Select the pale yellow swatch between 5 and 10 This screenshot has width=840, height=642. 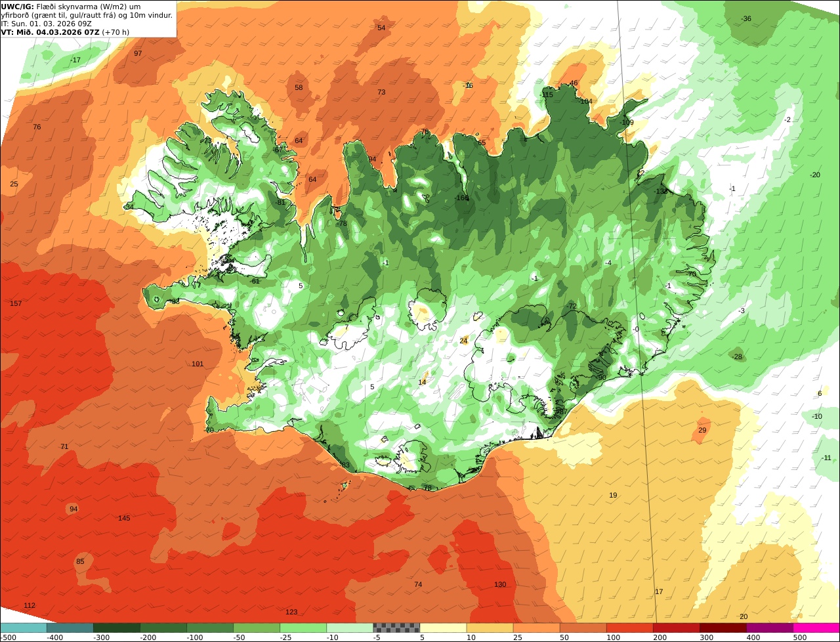coord(442,628)
